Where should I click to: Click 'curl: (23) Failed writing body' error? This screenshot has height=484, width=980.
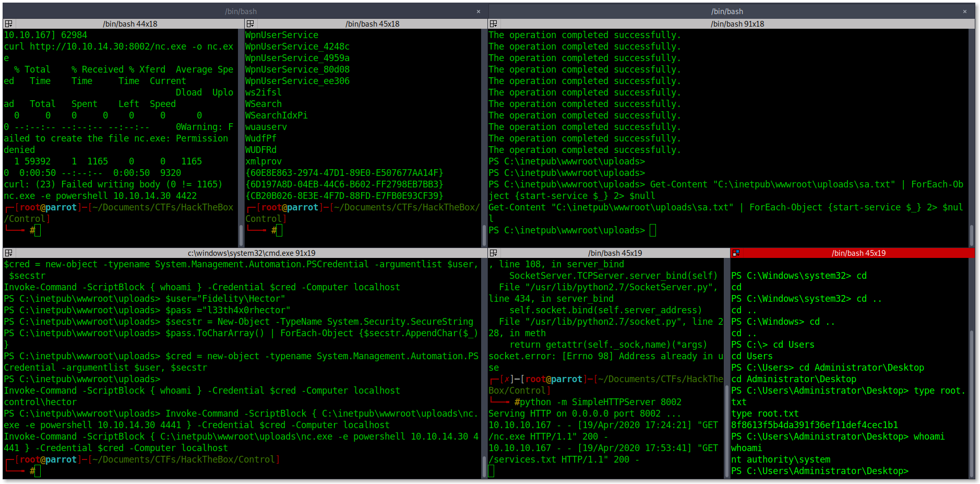click(x=113, y=184)
